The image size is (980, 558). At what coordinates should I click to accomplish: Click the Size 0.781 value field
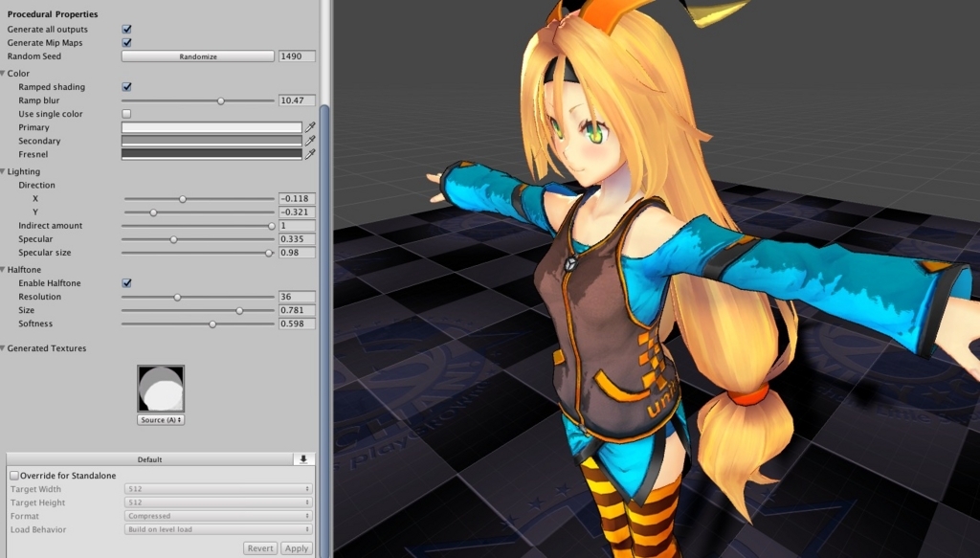point(297,310)
